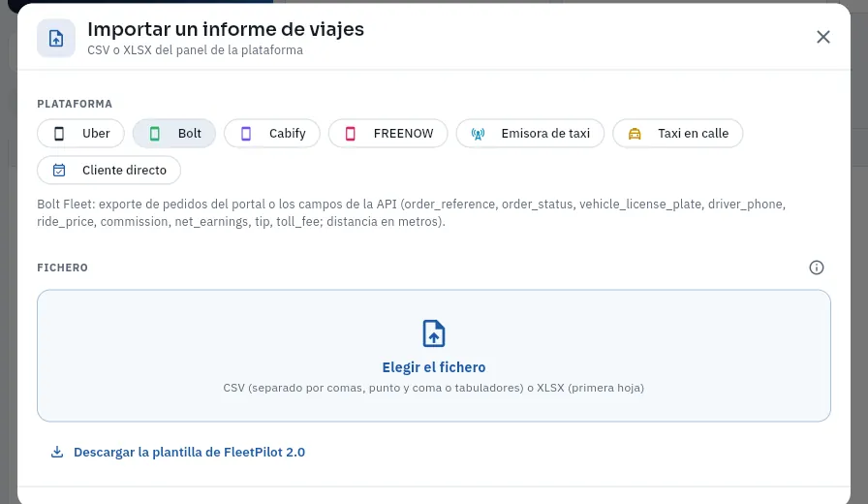Viewport: 868px width, 504px height.
Task: Click the calendar check icon on Cliente directo
Action: coord(59,170)
